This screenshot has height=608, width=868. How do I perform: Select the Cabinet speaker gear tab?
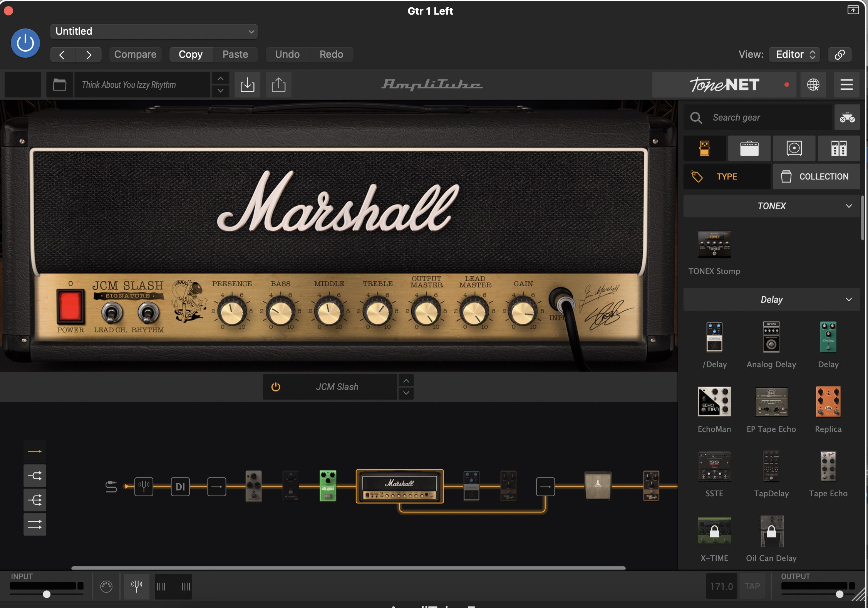(794, 148)
